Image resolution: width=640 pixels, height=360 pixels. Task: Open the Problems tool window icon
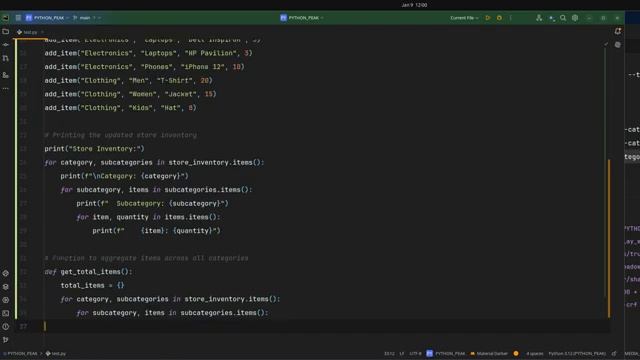coord(6,327)
